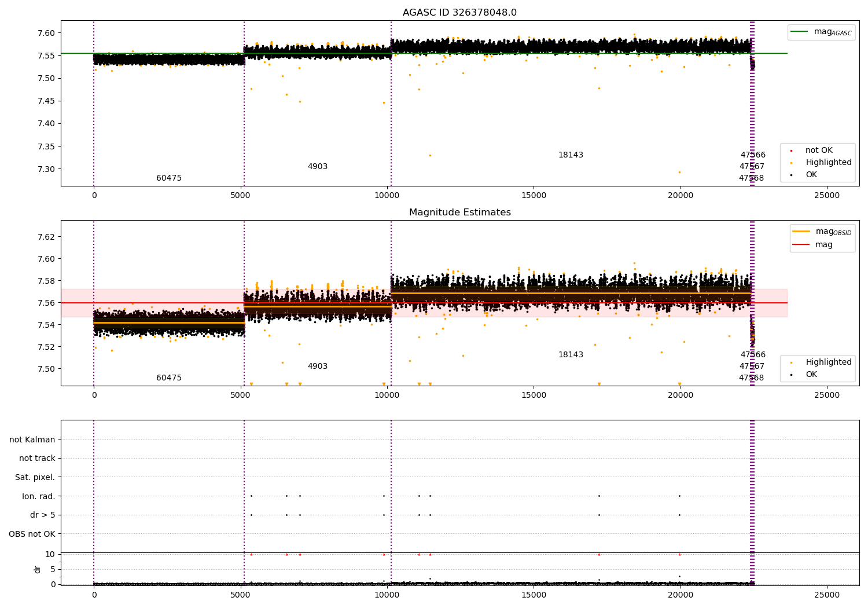Click 'OK' in the Magnitude Estimates legend
The height and width of the screenshot is (608, 868).
pos(811,375)
